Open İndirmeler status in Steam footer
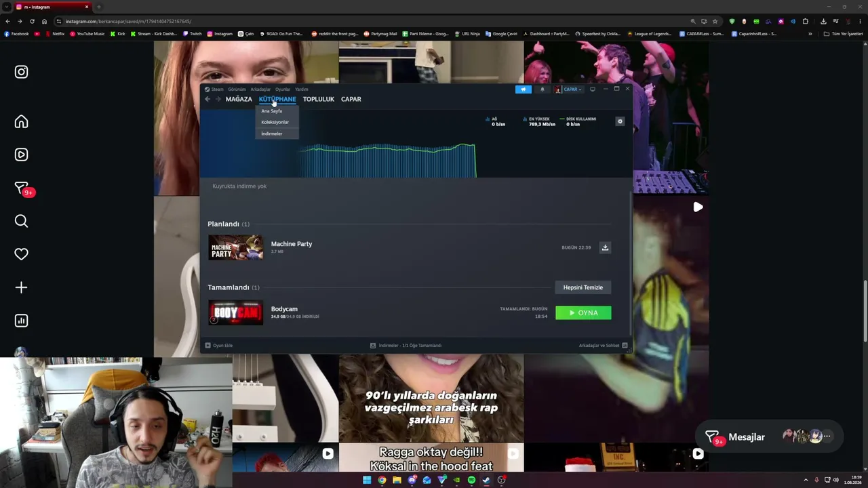The image size is (868, 488). 406,346
